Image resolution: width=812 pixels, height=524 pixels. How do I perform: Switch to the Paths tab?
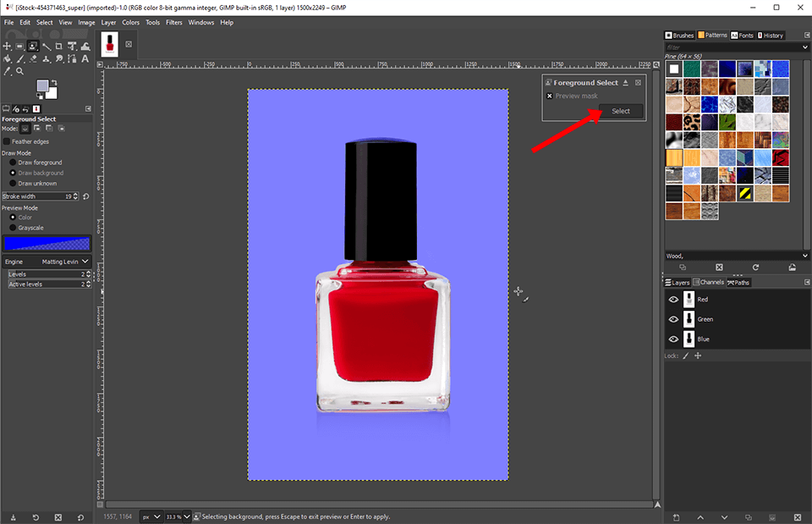738,283
